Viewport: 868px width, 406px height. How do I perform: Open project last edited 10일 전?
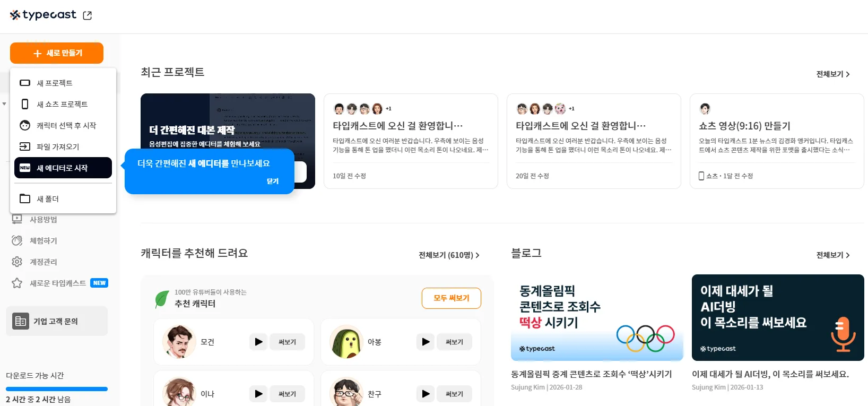[x=411, y=141]
